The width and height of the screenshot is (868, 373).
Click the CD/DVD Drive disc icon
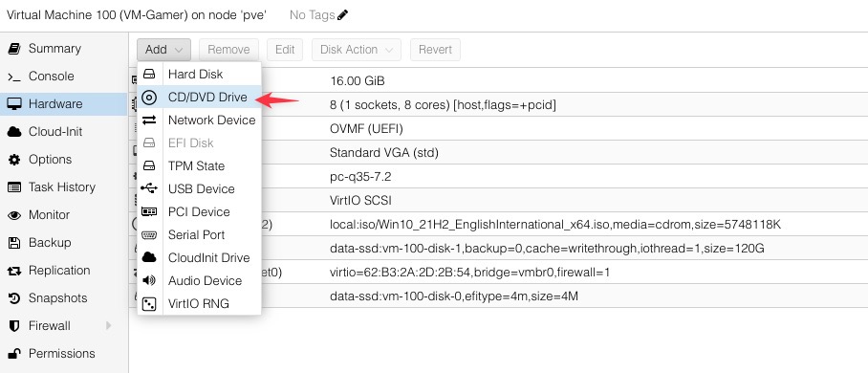[x=149, y=98]
